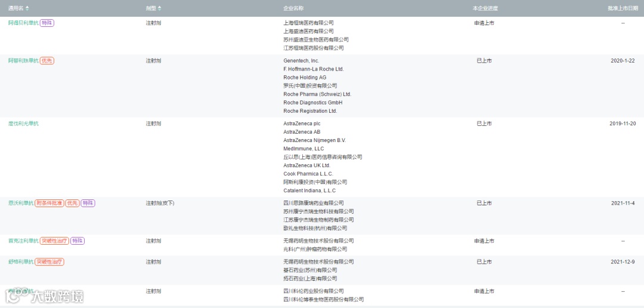
Task: Click the 附条件批准 tag on 恩沃利单抗
Action: [49, 203]
